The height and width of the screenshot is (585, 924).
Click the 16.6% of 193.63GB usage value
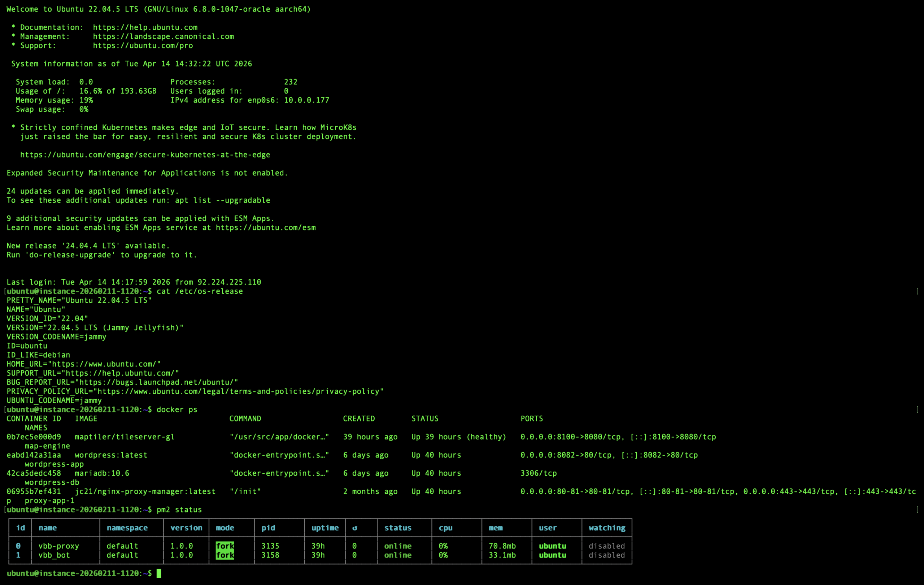point(118,91)
